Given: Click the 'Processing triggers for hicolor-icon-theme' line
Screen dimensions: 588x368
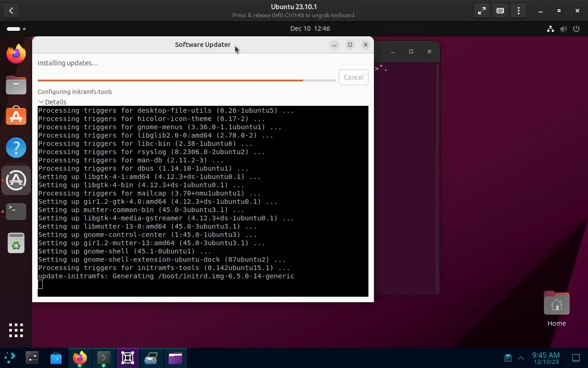Looking at the screenshot, I should 152,119.
